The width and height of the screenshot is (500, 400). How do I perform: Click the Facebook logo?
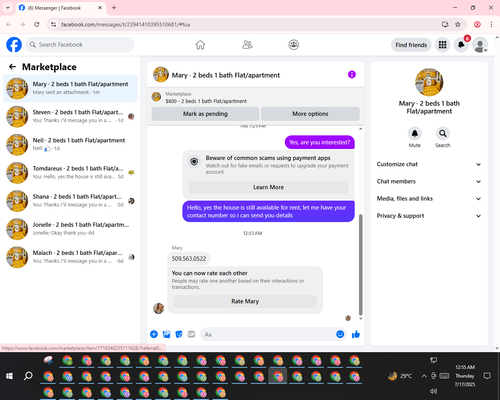click(14, 45)
